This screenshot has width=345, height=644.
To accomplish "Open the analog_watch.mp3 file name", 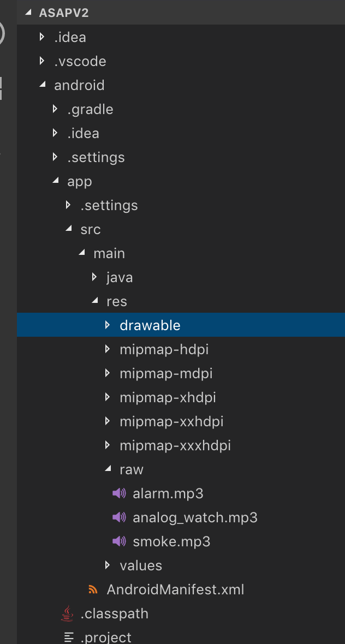I will tap(195, 518).
